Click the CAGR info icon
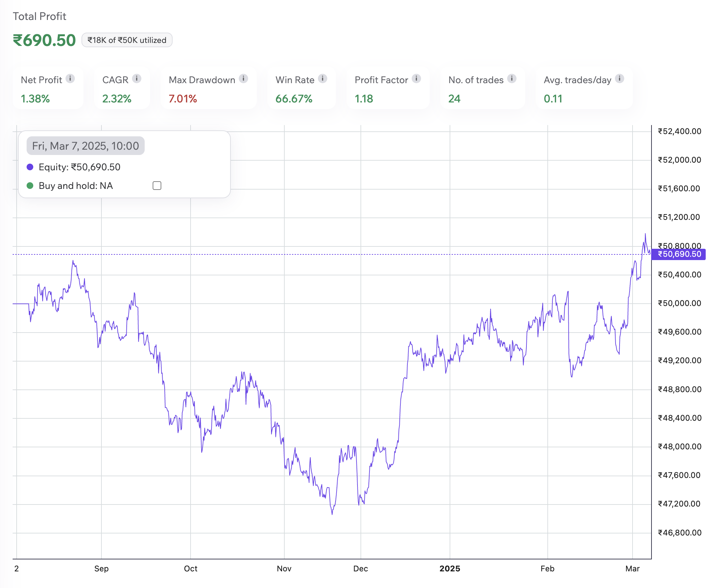 [x=136, y=79]
